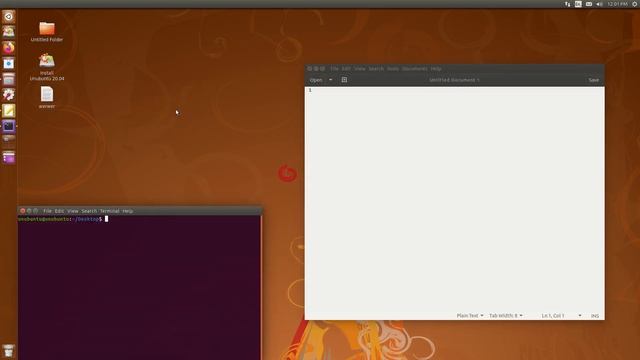Click the Save button in gedit
640x360 pixels.
tap(593, 80)
